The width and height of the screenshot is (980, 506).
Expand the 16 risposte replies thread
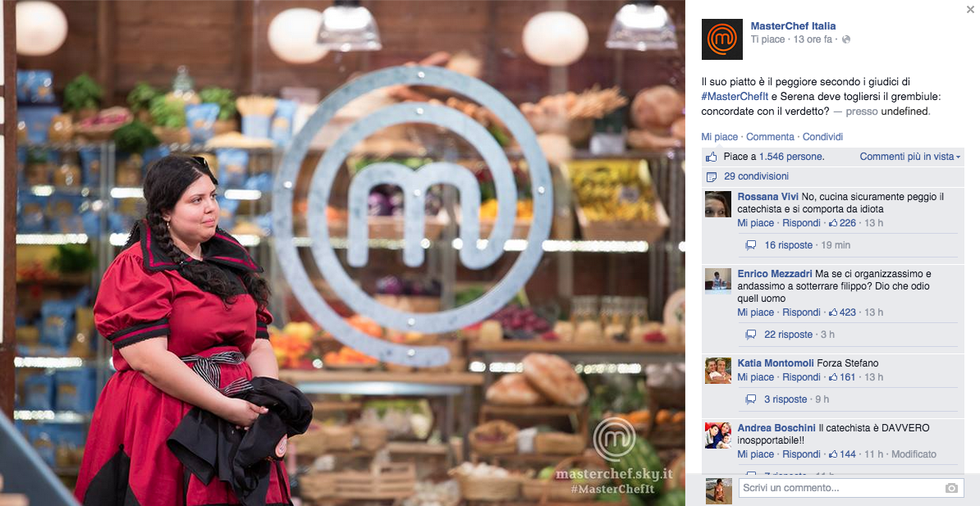[x=789, y=245]
